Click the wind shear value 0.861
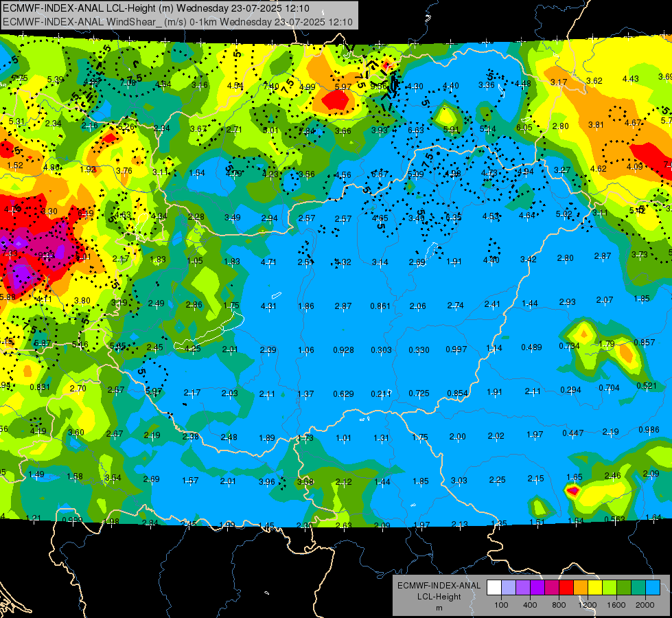This screenshot has height=618, width=672. point(380,306)
